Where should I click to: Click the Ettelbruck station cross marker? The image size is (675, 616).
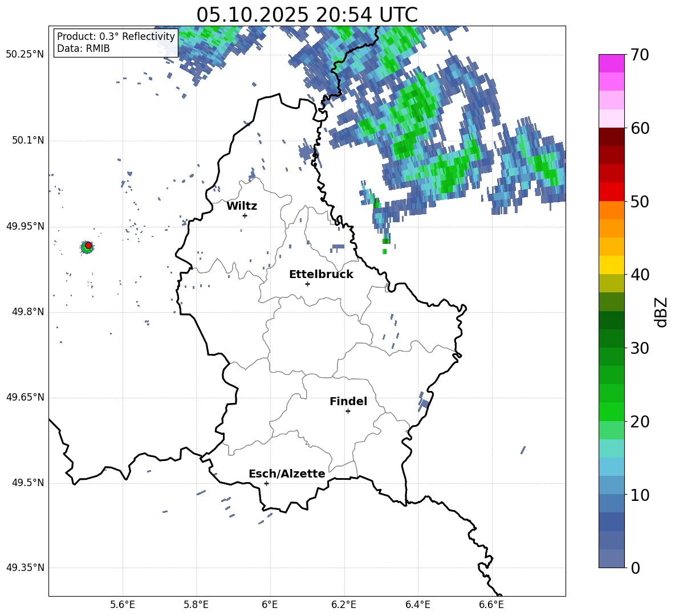pos(307,284)
